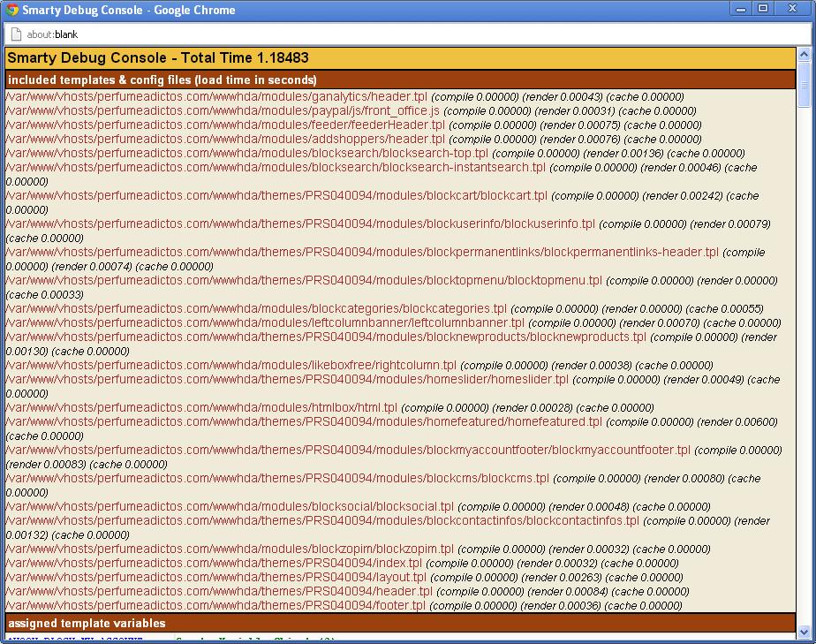
Task: Select the leftcolumnbanner.tpl path
Action: 265,322
